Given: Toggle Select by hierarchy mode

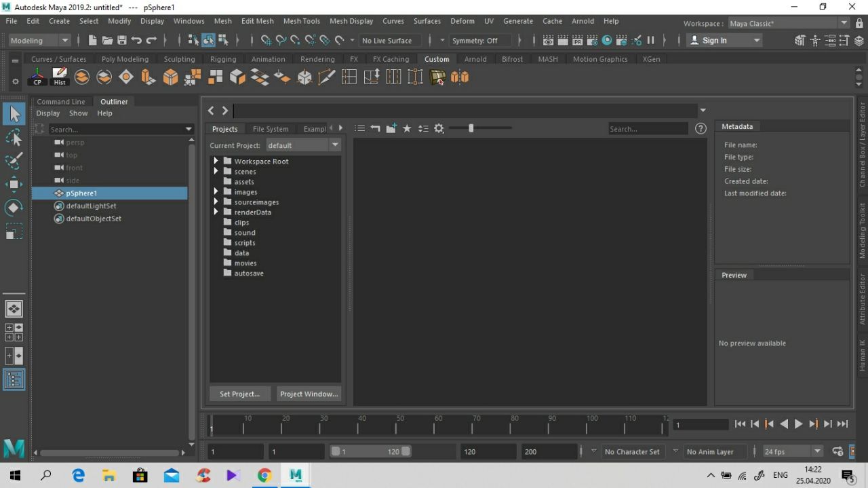Looking at the screenshot, I should [x=193, y=40].
